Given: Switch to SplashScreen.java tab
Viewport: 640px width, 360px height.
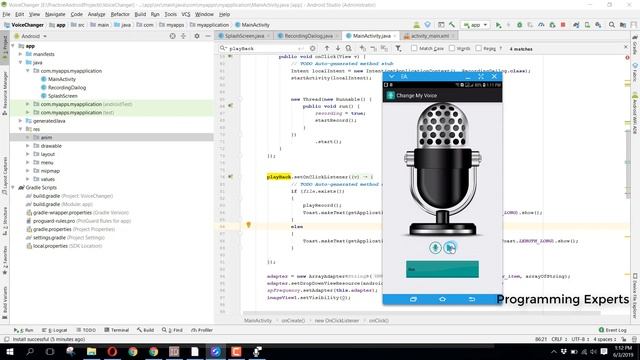Looking at the screenshot, I should click(244, 36).
